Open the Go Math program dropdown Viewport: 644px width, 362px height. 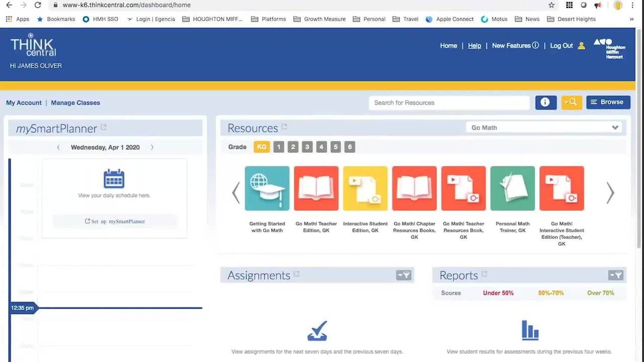(x=544, y=128)
